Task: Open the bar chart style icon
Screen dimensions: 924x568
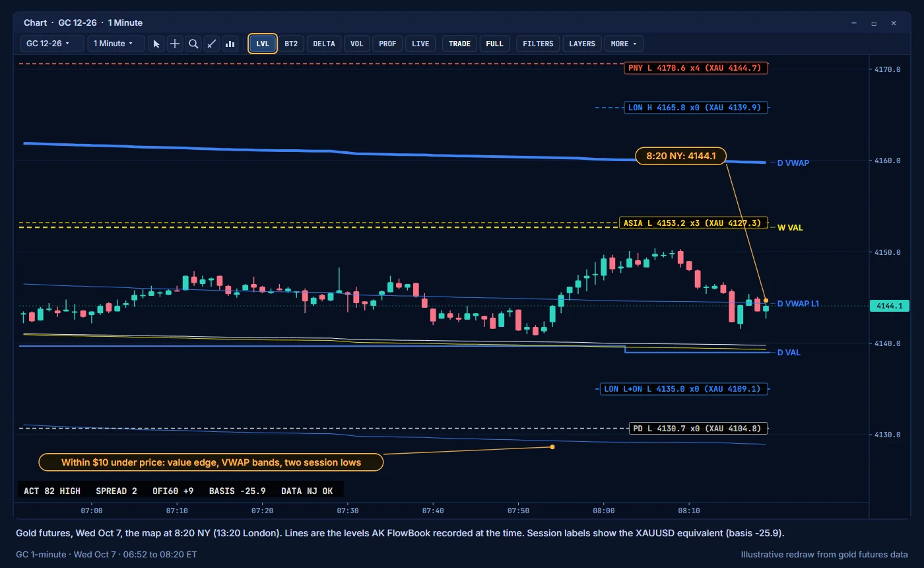Action: (x=230, y=44)
